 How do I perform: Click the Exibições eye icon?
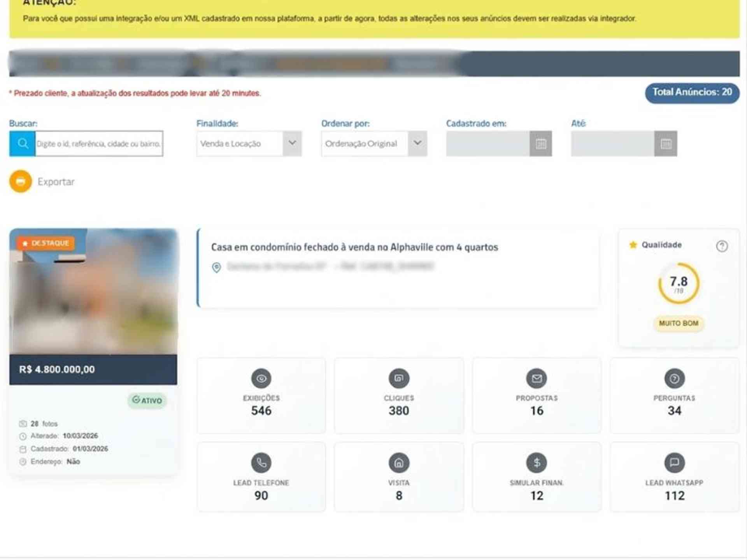click(261, 378)
